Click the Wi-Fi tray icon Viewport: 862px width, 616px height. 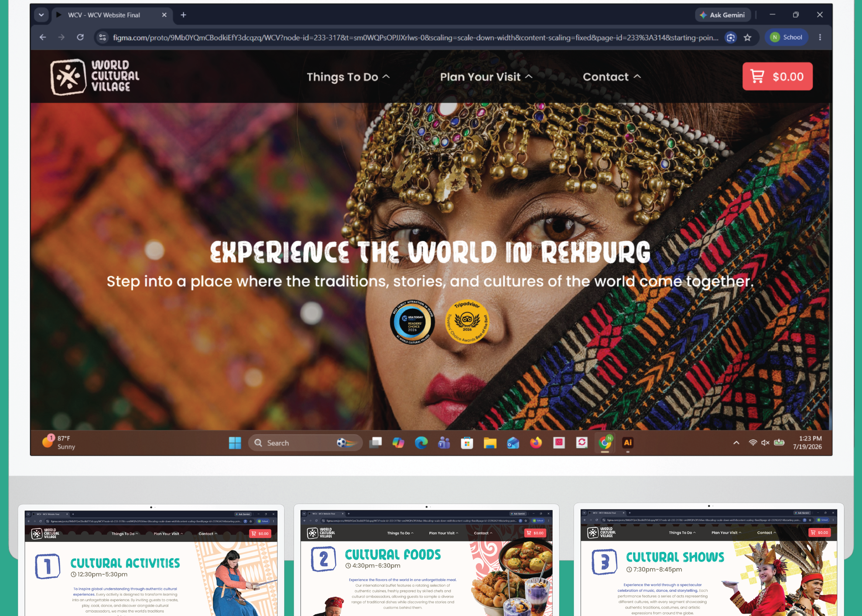[753, 443]
